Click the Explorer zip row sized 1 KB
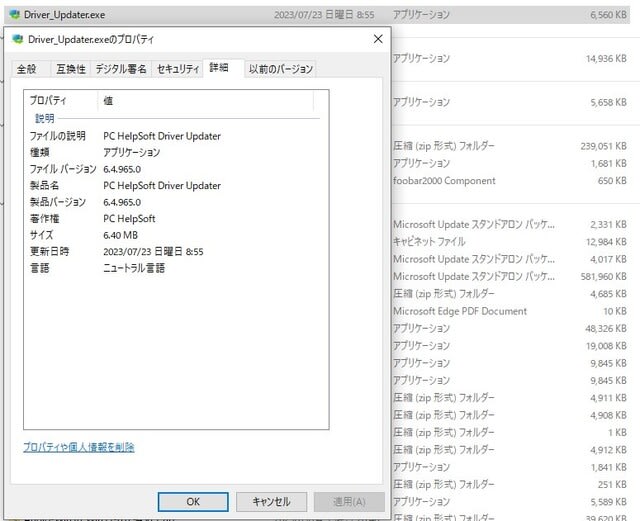 (x=510, y=432)
